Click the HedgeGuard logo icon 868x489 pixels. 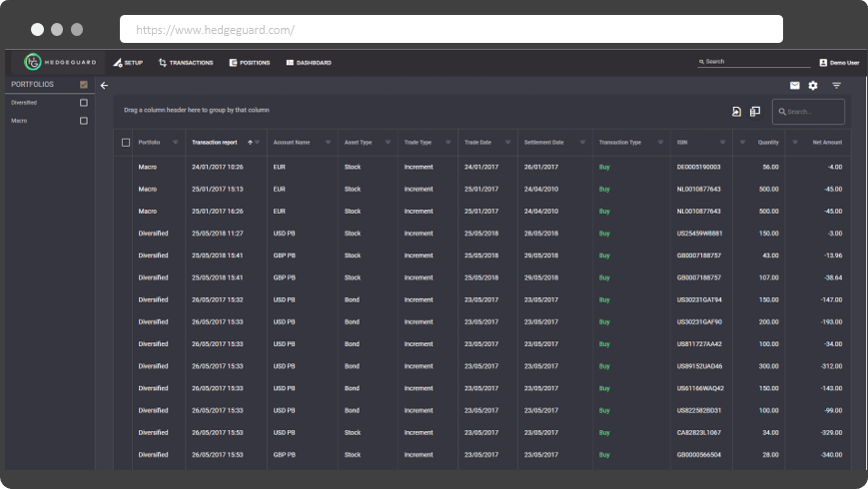33,62
